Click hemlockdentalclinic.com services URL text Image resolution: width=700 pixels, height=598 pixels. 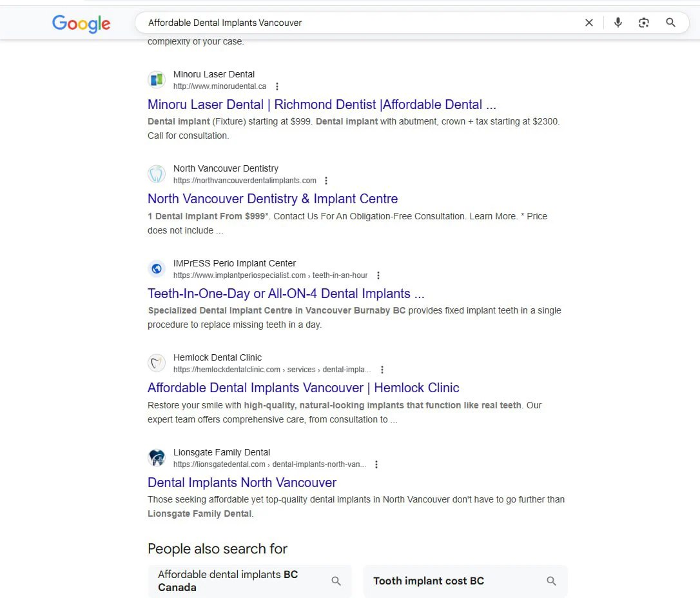272,370
